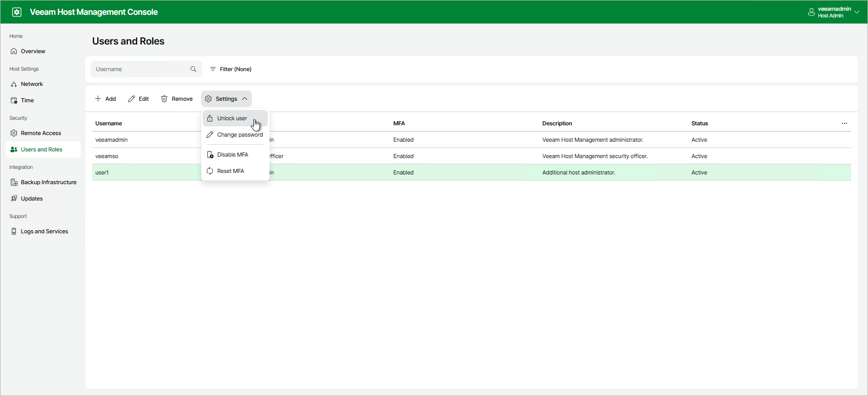
Task: Click 'Veeam Host Management security officer.' description
Action: 595,156
